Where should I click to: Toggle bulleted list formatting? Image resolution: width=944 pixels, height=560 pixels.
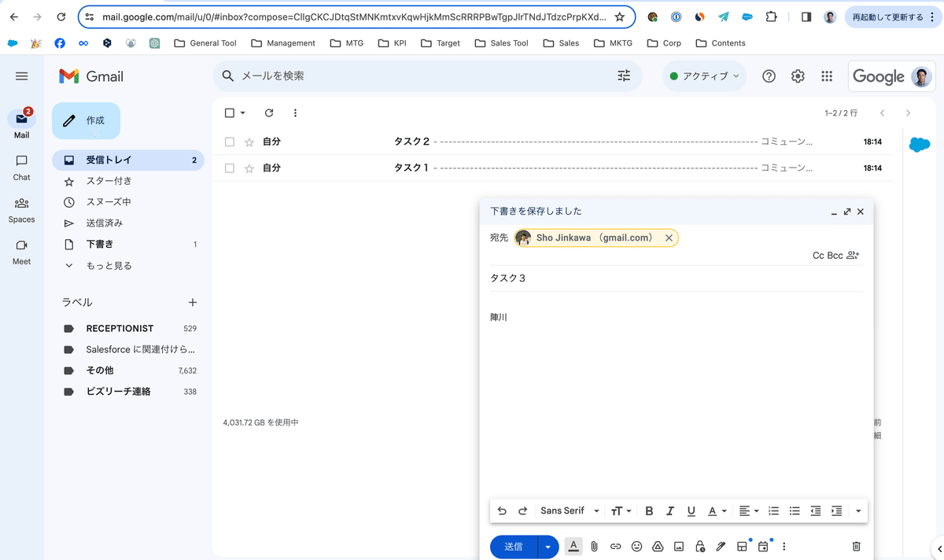pyautogui.click(x=795, y=511)
